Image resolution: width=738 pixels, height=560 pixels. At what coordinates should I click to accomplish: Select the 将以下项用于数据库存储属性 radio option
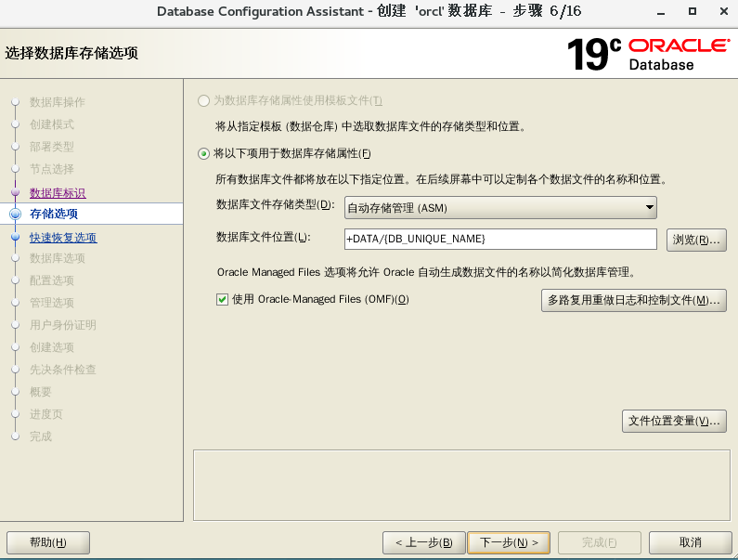point(203,153)
